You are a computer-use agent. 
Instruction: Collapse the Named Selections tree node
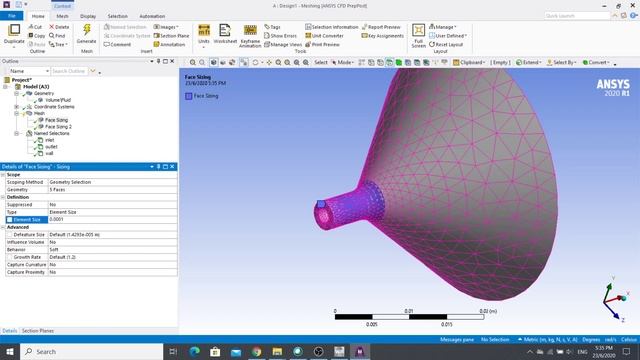pos(17,133)
